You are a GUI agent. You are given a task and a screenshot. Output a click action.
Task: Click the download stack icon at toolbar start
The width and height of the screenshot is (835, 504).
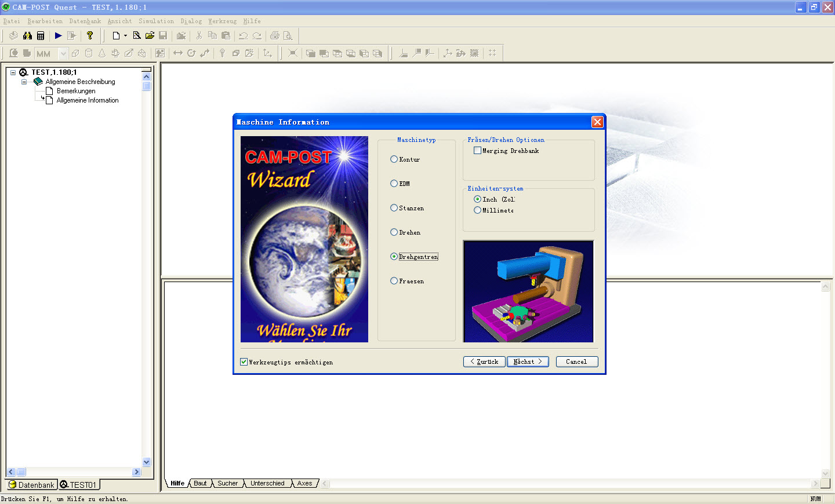(13, 35)
